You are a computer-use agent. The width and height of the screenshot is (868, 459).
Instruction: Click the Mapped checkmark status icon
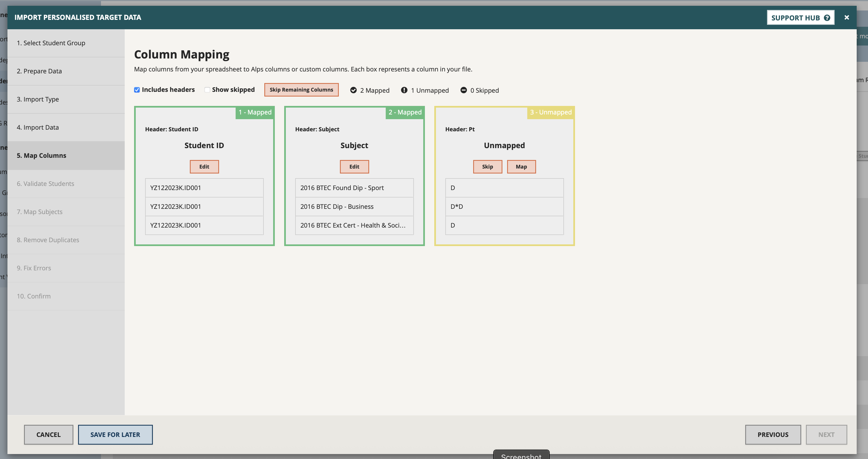tap(353, 90)
